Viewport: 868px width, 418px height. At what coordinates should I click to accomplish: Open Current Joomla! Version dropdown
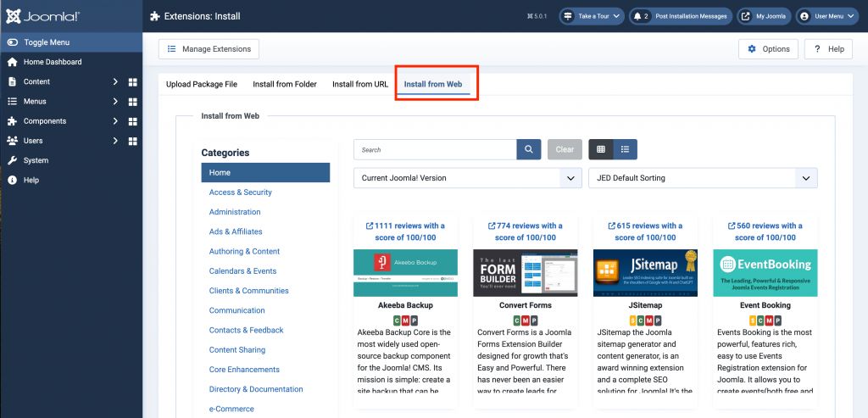(468, 178)
